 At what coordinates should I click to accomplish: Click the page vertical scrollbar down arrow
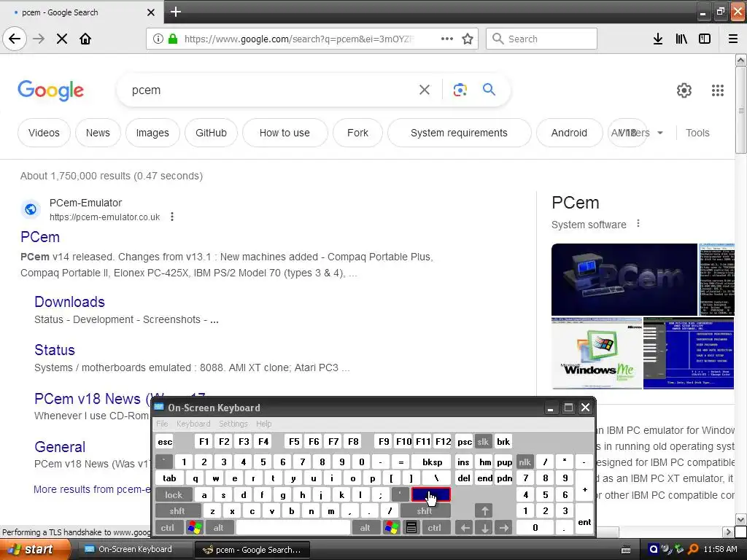(x=740, y=519)
